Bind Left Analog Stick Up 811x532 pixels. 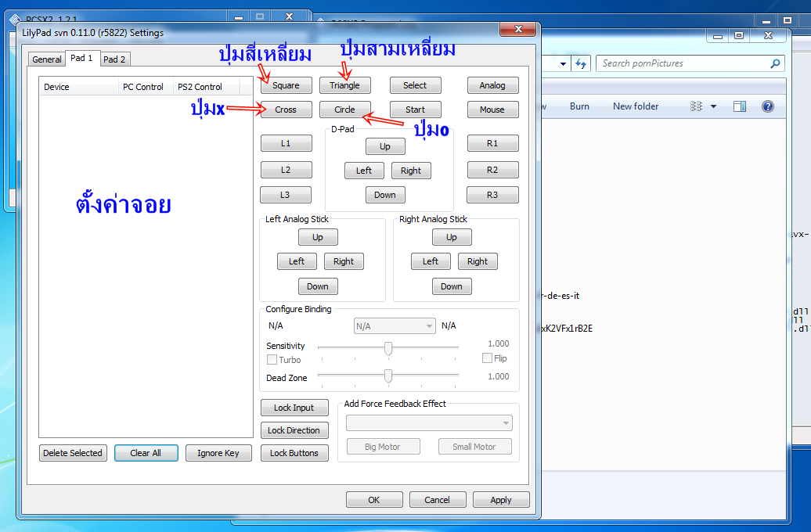pyautogui.click(x=318, y=237)
